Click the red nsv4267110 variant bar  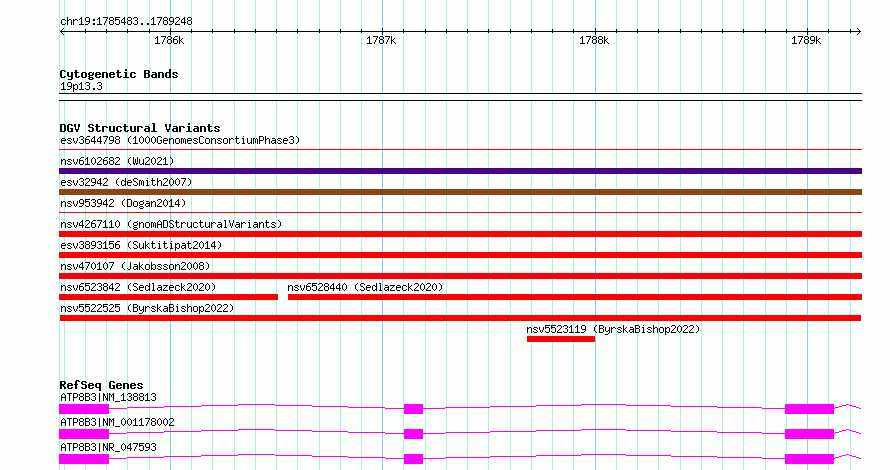[x=460, y=234]
